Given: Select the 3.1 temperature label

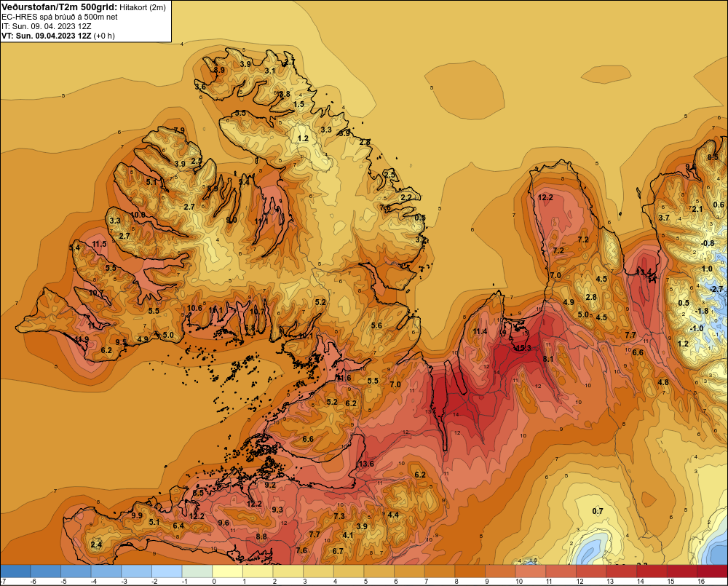Looking at the screenshot, I should 270,71.
